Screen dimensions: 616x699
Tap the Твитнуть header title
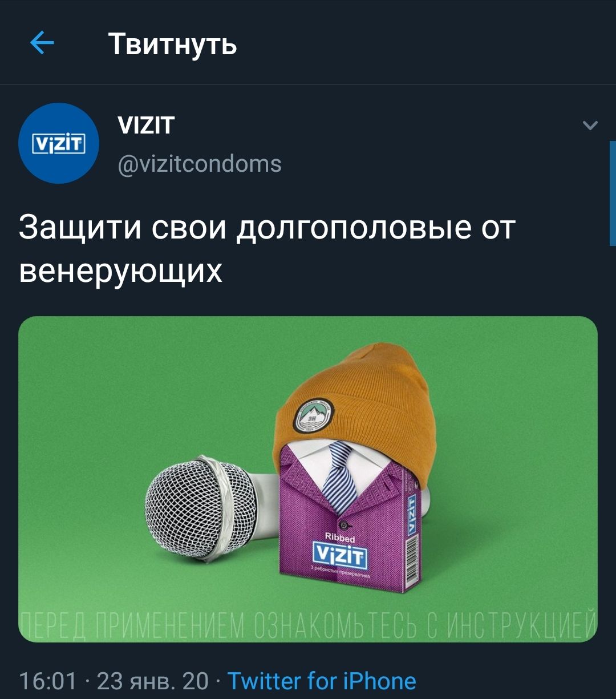pos(172,43)
